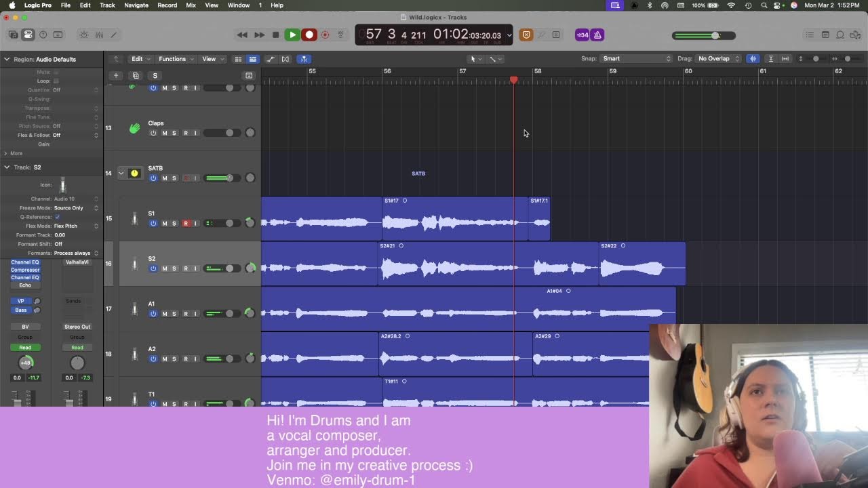Screen dimensions: 868x488
Task: Open the Loop Browser icon
Action: [840, 35]
